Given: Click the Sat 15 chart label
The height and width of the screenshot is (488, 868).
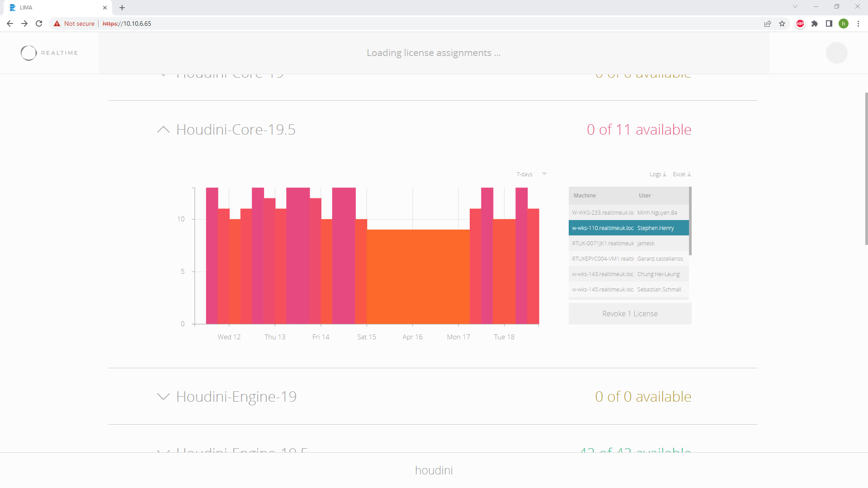Looking at the screenshot, I should click(367, 337).
